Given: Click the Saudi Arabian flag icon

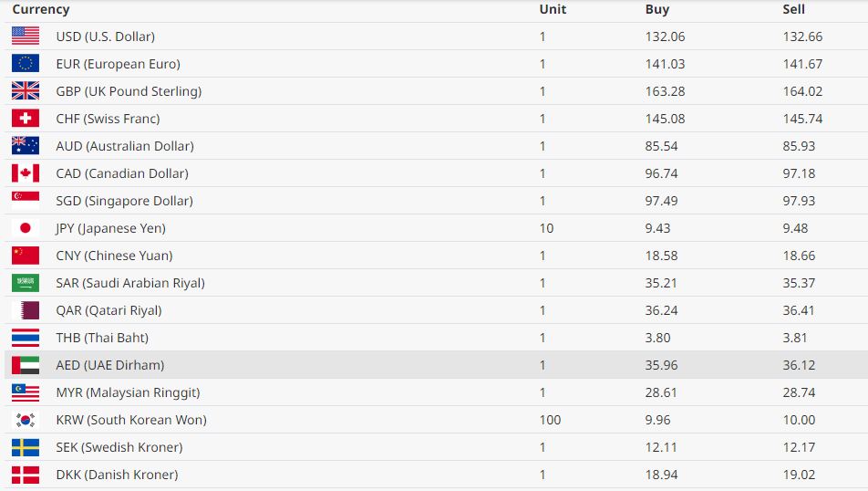Looking at the screenshot, I should 26,283.
